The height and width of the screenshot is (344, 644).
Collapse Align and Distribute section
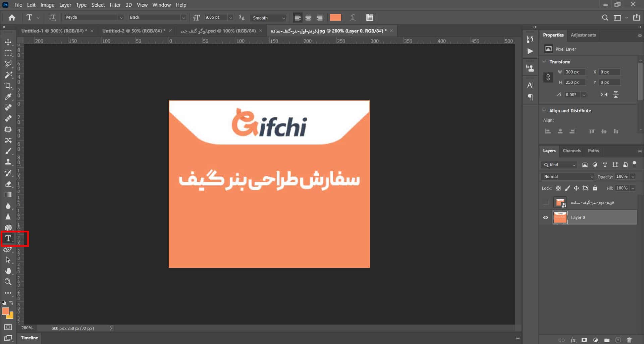tap(544, 111)
